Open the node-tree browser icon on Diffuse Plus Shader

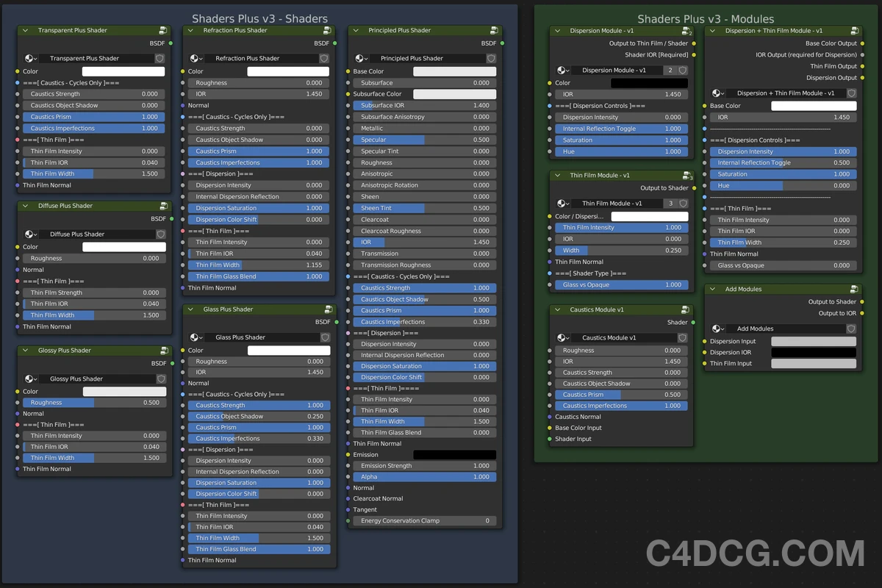click(x=29, y=234)
